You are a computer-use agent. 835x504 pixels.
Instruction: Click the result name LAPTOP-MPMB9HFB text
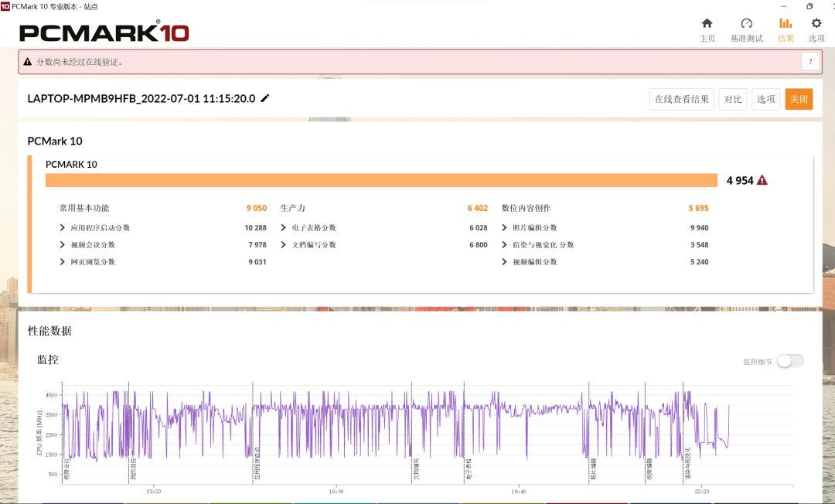141,98
